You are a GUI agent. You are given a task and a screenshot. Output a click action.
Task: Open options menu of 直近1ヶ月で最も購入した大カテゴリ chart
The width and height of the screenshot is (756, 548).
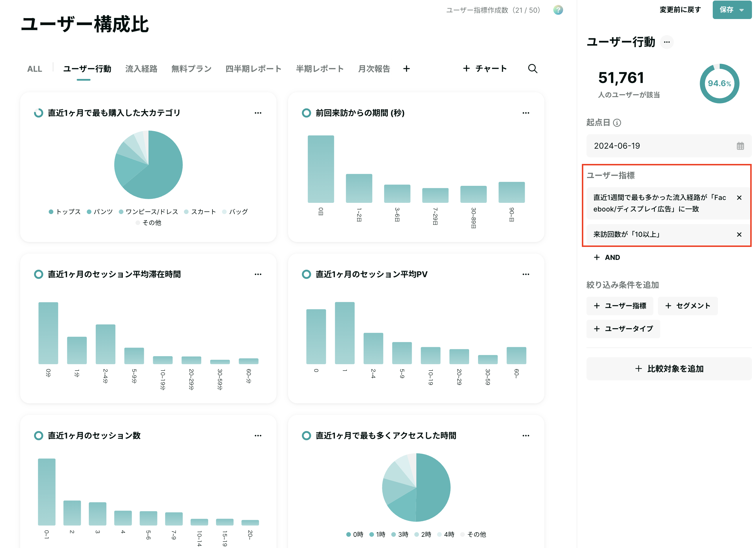click(x=258, y=113)
